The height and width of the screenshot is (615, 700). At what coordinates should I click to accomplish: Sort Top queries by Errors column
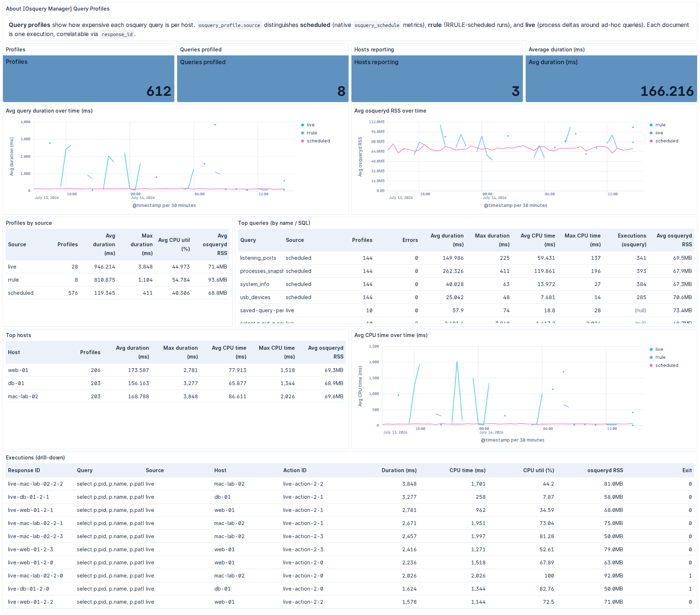click(x=410, y=240)
